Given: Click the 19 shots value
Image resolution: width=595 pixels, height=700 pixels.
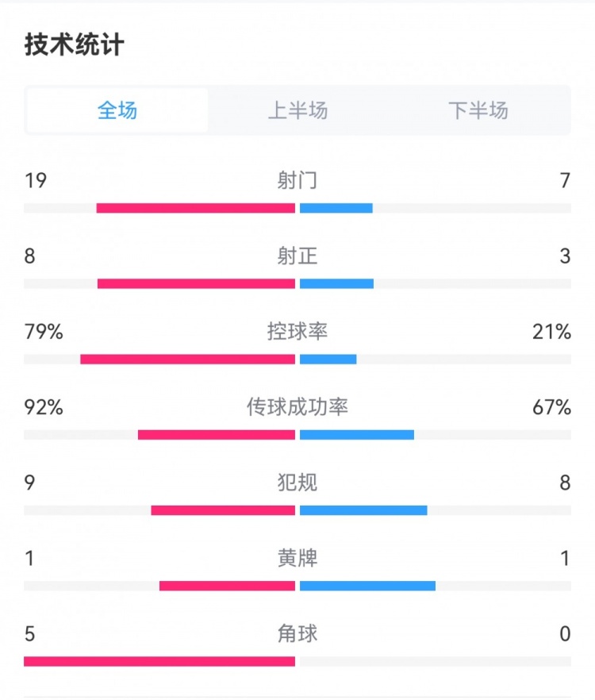Looking at the screenshot, I should click(x=36, y=181).
